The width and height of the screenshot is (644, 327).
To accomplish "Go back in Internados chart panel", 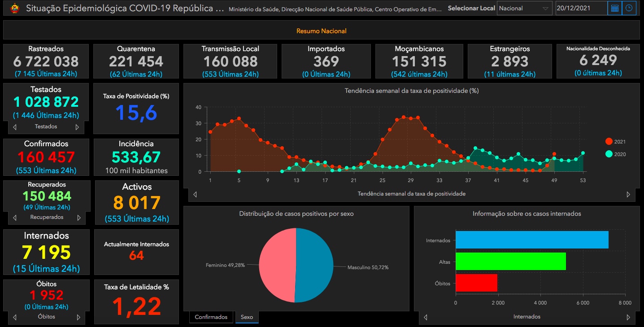I will pos(426,317).
